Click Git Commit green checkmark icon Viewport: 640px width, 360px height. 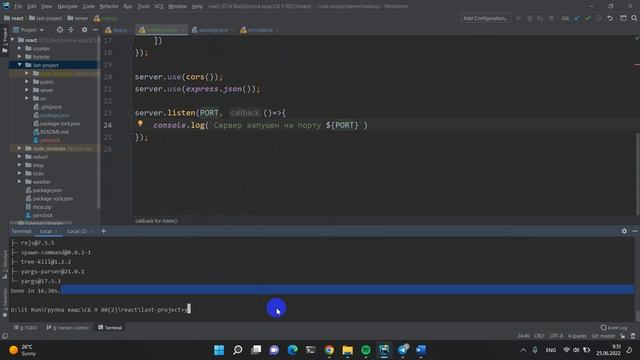[x=588, y=18]
